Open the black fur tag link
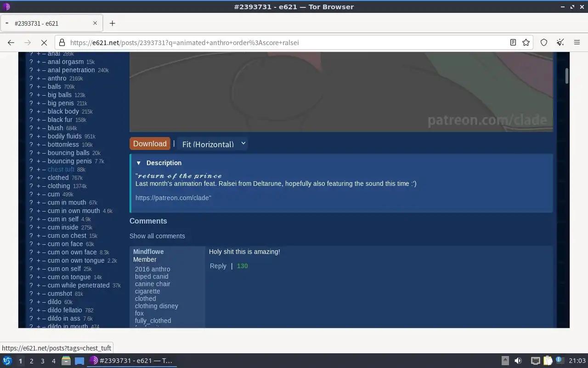The height and width of the screenshot is (368, 588). [60, 120]
